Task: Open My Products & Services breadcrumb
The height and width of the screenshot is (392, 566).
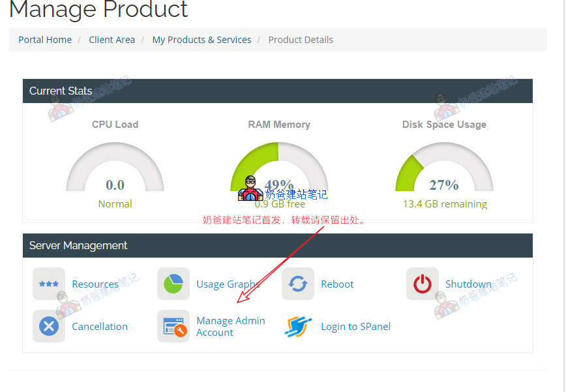Action: coord(201,40)
